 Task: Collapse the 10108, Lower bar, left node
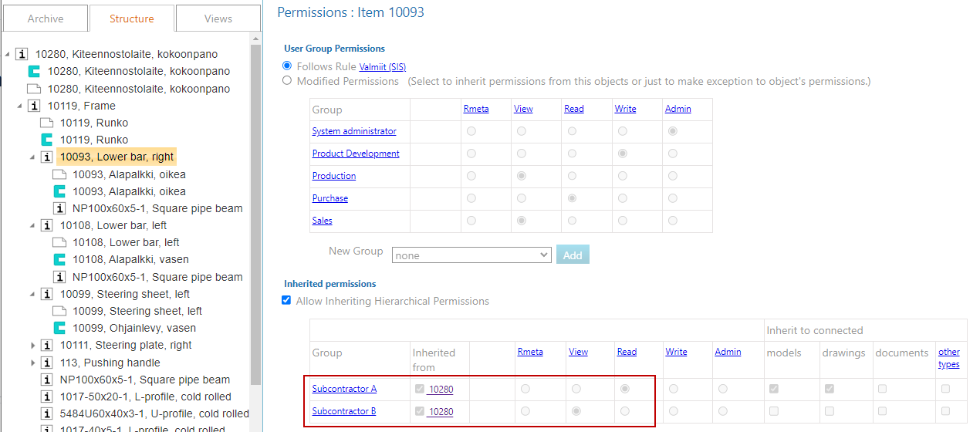coord(33,225)
